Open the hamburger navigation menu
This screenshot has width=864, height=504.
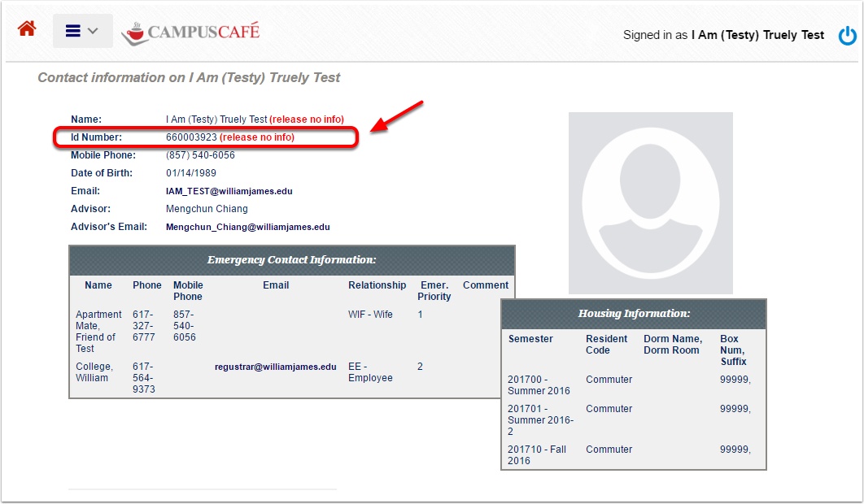[74, 29]
